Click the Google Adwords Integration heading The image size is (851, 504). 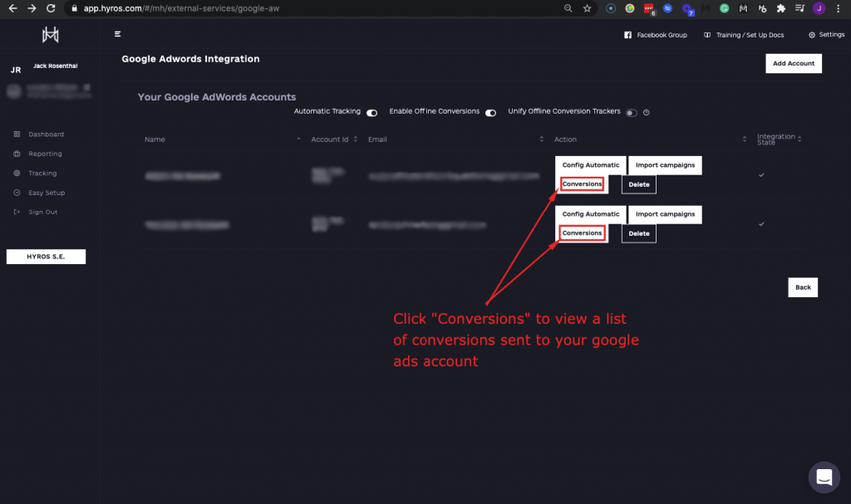[x=190, y=59]
